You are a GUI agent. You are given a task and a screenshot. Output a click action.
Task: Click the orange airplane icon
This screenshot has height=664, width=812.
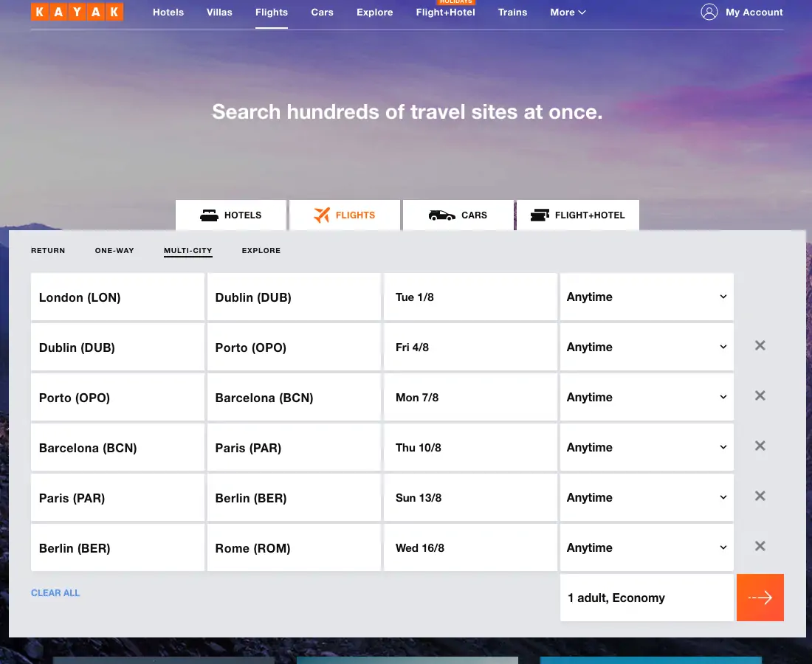coord(322,215)
